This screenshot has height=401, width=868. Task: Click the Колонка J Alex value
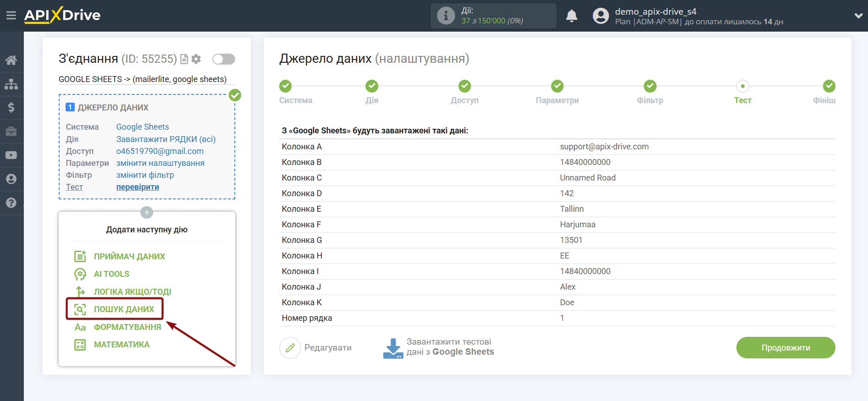568,287
